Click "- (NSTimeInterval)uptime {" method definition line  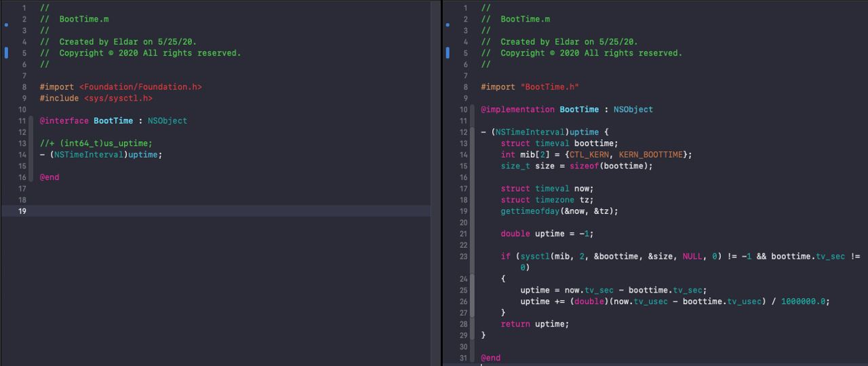[x=545, y=132]
